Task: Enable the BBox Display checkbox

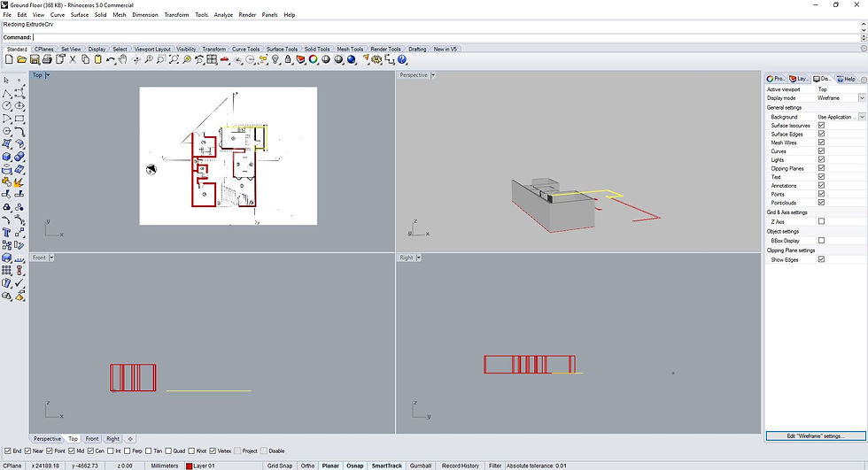Action: coord(822,241)
